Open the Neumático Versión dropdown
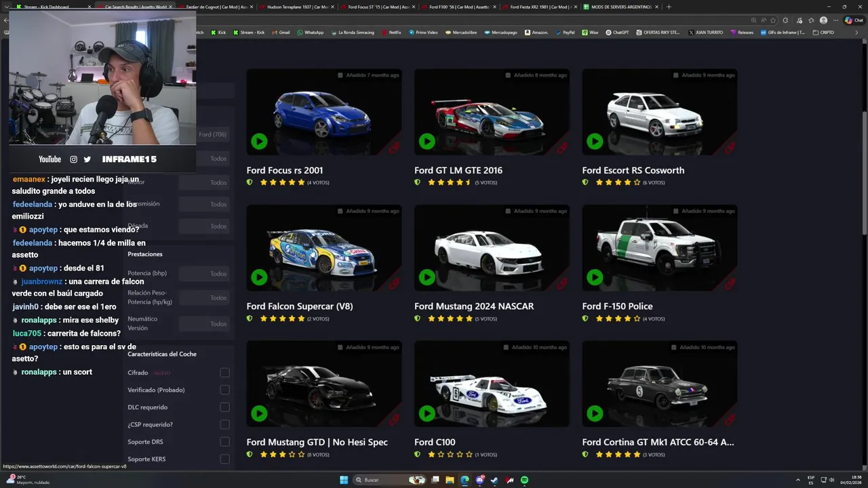Screen dimensions: 868x488 [x=204, y=324]
